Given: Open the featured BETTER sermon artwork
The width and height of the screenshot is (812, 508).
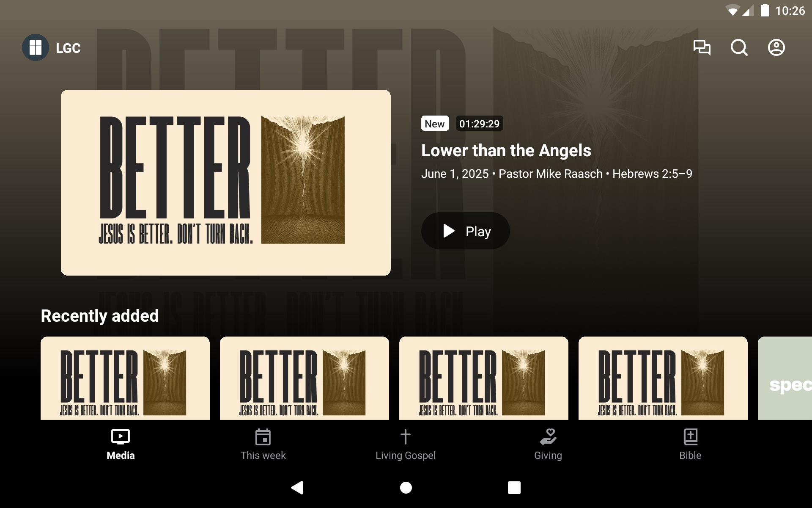Looking at the screenshot, I should click(x=226, y=182).
